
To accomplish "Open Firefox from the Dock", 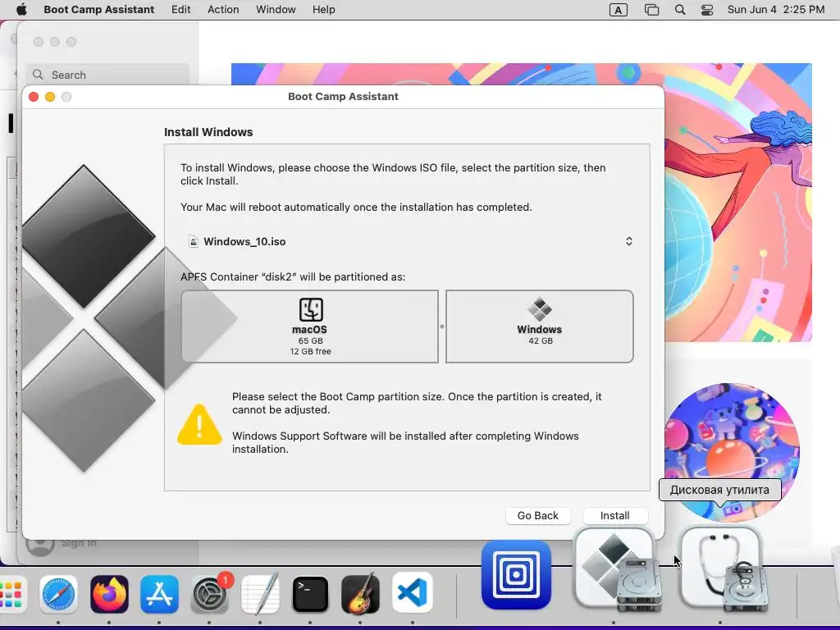I will click(x=109, y=594).
